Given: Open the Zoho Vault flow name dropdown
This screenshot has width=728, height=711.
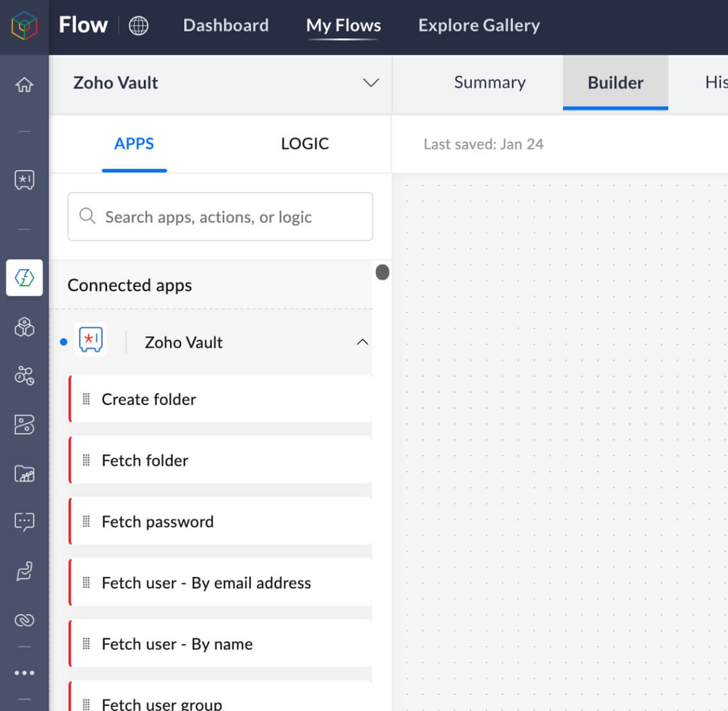Looking at the screenshot, I should [x=371, y=83].
